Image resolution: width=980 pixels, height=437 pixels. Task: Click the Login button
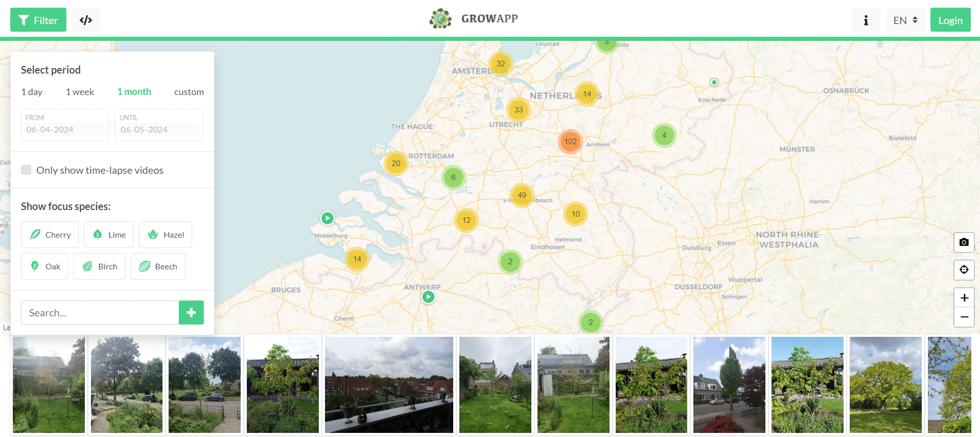point(950,20)
